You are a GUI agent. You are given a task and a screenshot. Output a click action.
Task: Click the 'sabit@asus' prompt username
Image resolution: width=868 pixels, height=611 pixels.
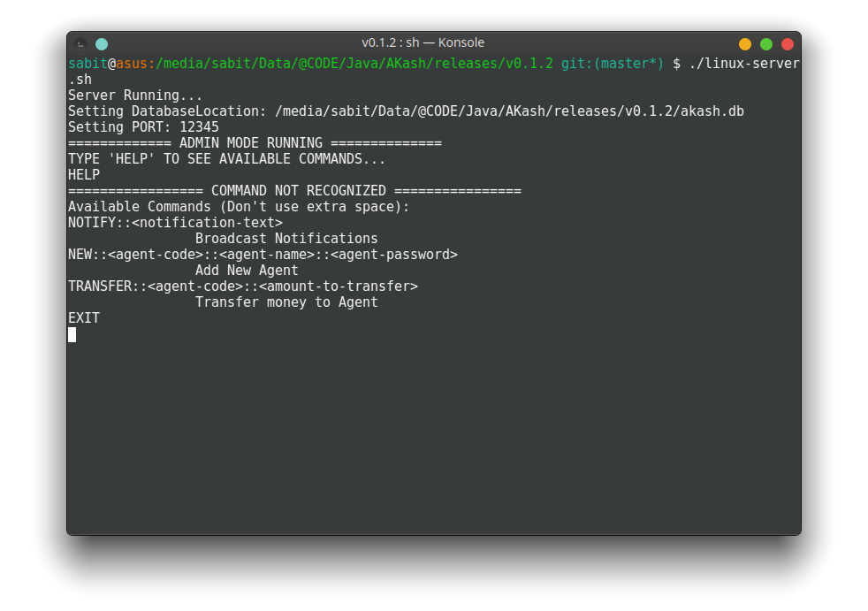pyautogui.click(x=108, y=64)
